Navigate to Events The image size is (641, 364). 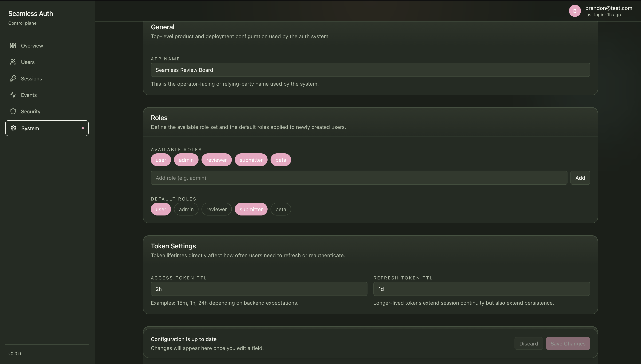click(x=29, y=95)
